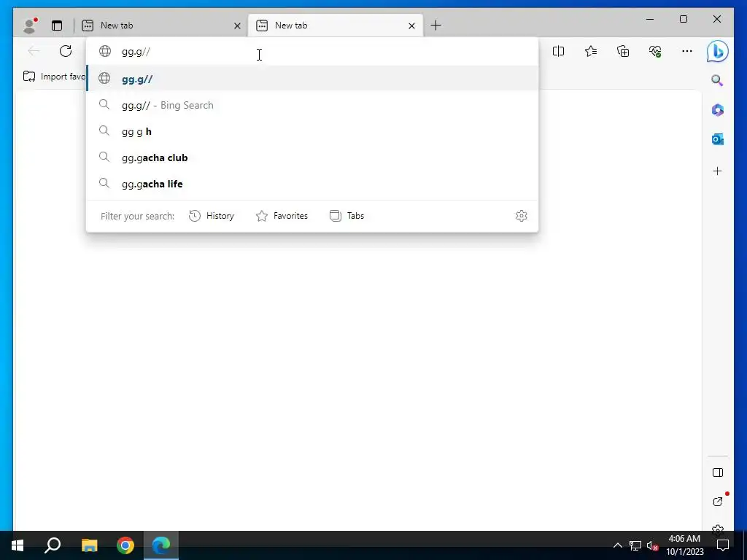Show hidden system tray icons
The width and height of the screenshot is (747, 560).
[617, 545]
